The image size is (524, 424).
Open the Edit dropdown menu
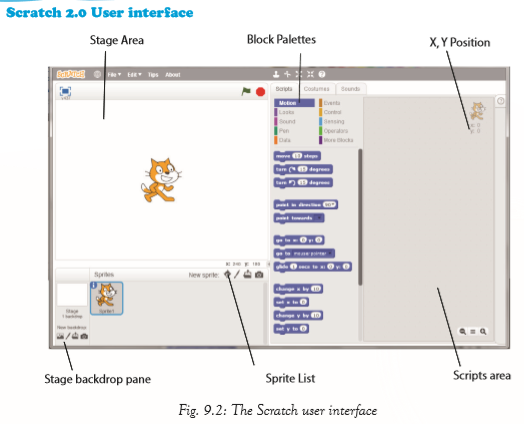tap(134, 75)
